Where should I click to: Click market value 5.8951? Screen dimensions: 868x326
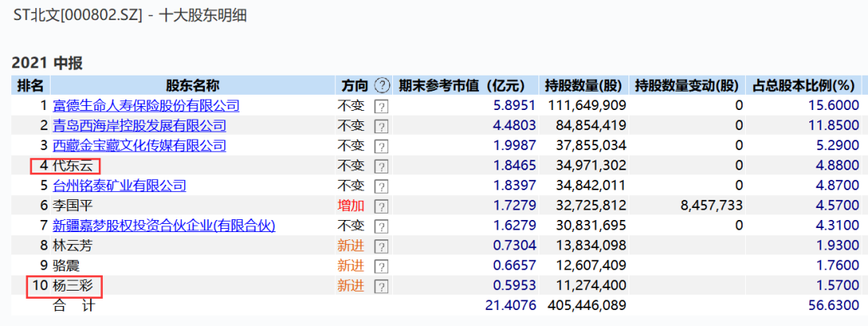pos(515,106)
